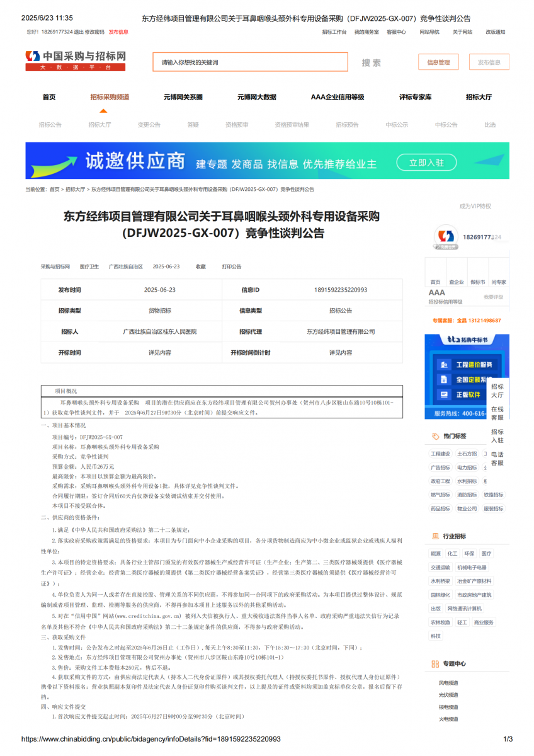Click the 招标工作台 top link
Screen dimensions: 534x756
click(x=334, y=31)
